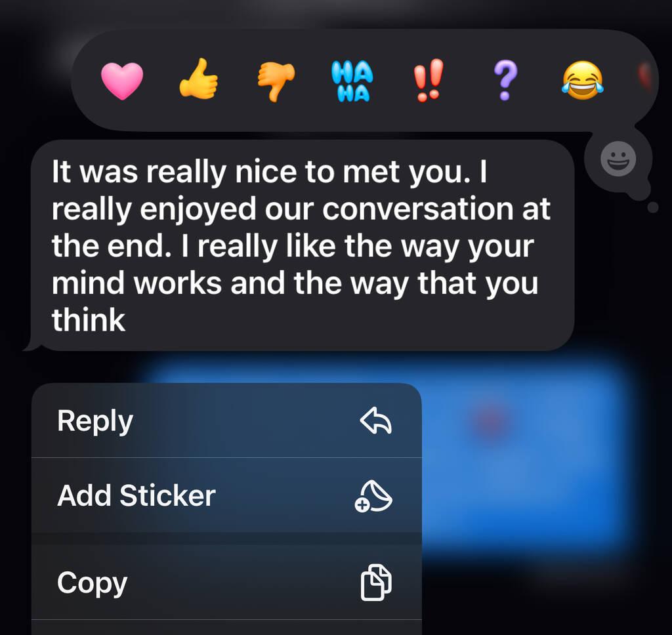This screenshot has height=635, width=672.
Task: Tap the thumbs up reaction
Action: pyautogui.click(x=198, y=79)
